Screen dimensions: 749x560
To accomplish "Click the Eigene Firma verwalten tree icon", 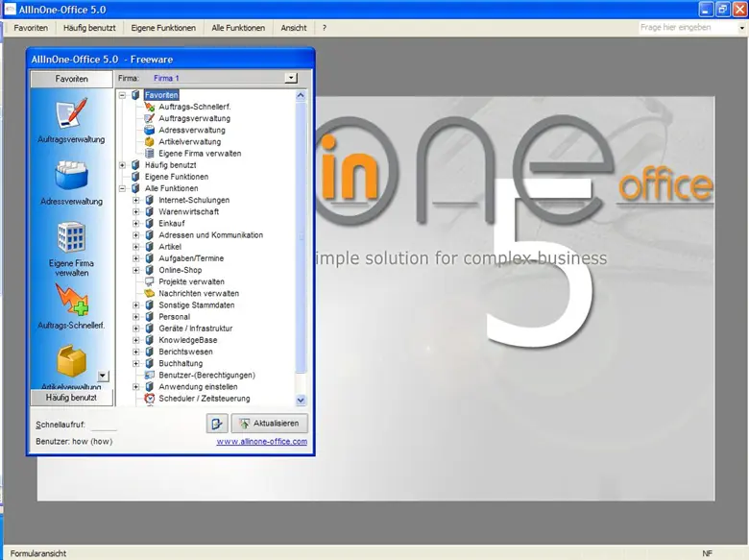I will point(150,154).
